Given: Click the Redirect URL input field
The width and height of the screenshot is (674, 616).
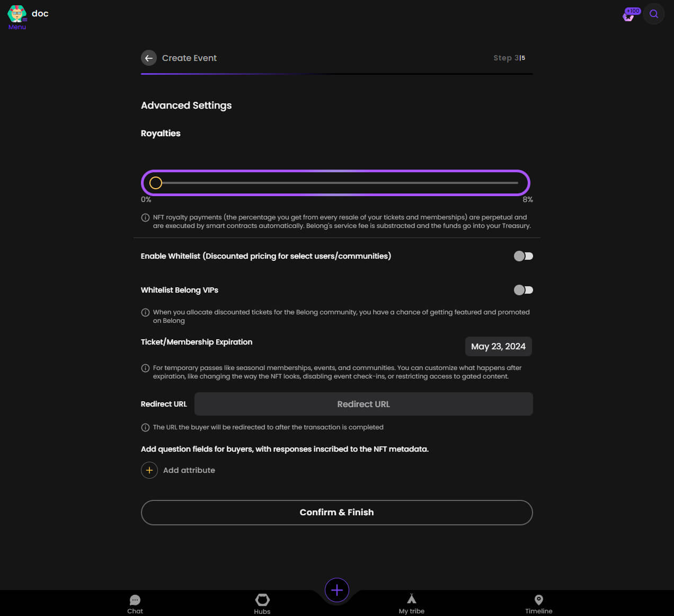Looking at the screenshot, I should (363, 404).
